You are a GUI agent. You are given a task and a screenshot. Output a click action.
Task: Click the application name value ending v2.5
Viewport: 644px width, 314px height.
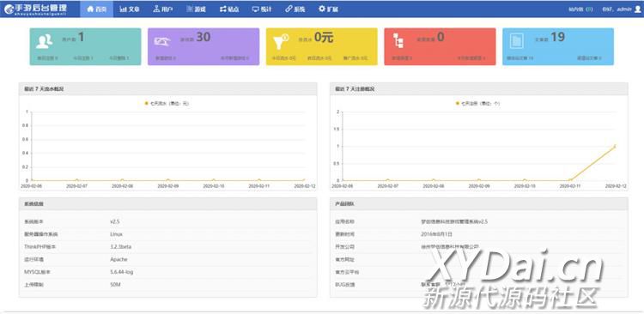454,221
